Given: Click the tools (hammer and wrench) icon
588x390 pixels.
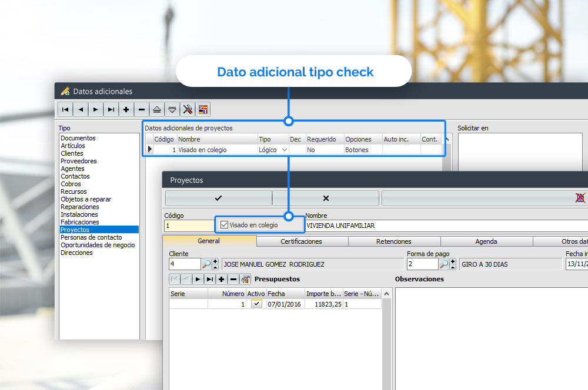Looking at the screenshot, I should [x=188, y=109].
